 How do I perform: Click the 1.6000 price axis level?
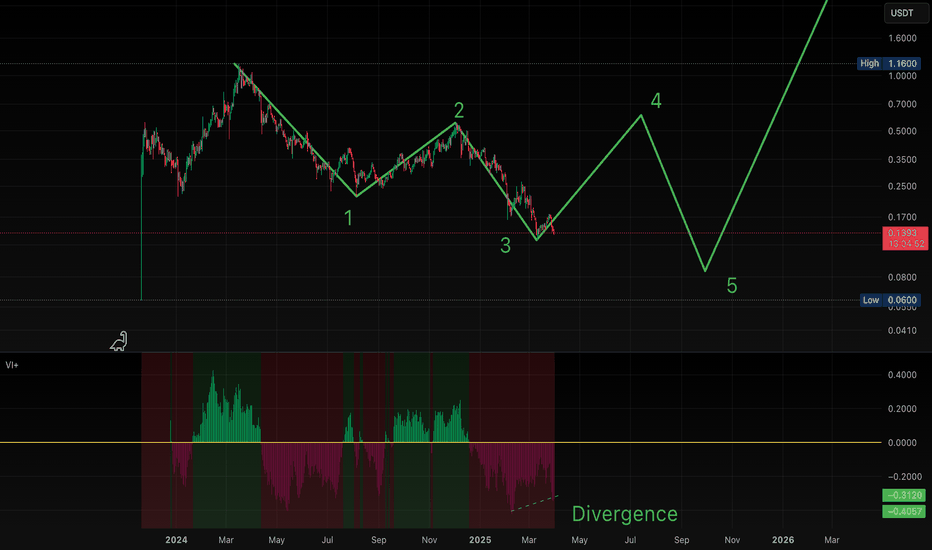click(x=902, y=38)
